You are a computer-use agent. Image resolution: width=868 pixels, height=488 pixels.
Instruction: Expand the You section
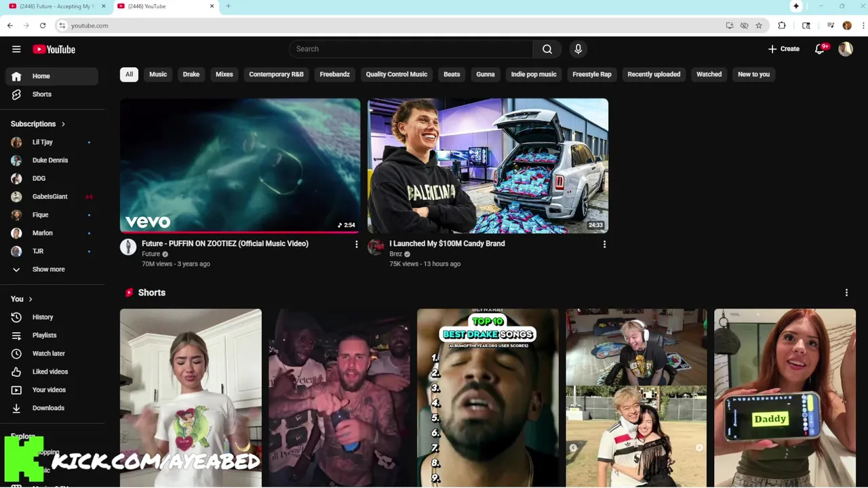[22, 299]
